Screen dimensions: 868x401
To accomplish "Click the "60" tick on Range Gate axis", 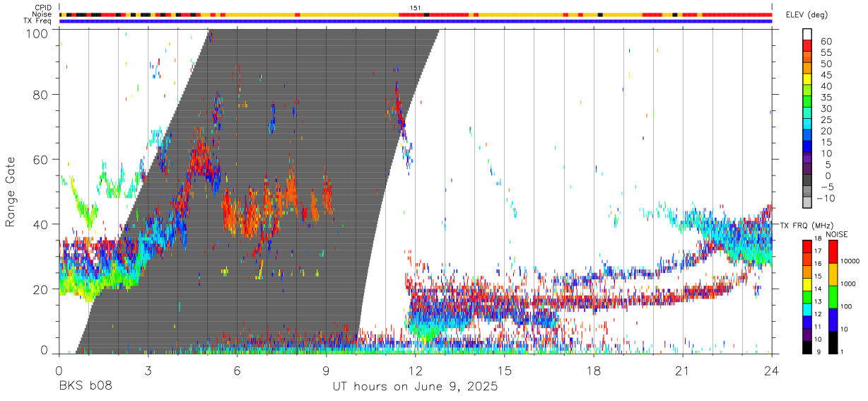I will click(40, 160).
